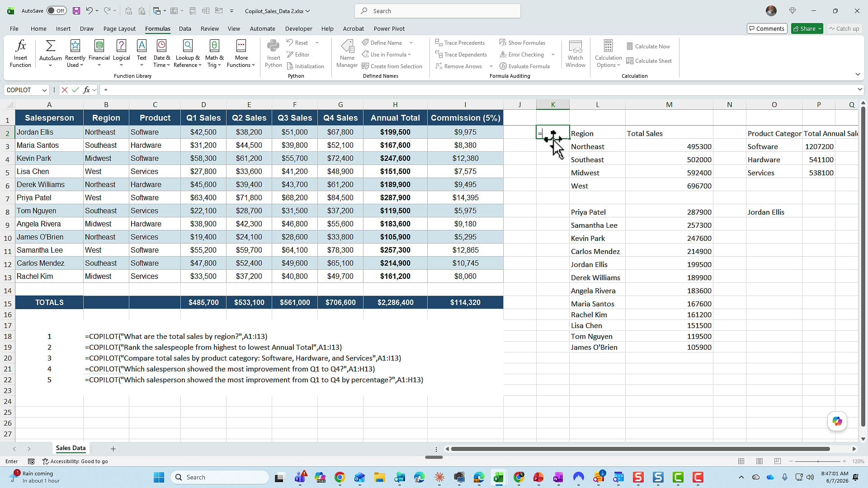Open the Python Reset dropdown arrow
Screen dimensions: 868x488
click(317, 42)
